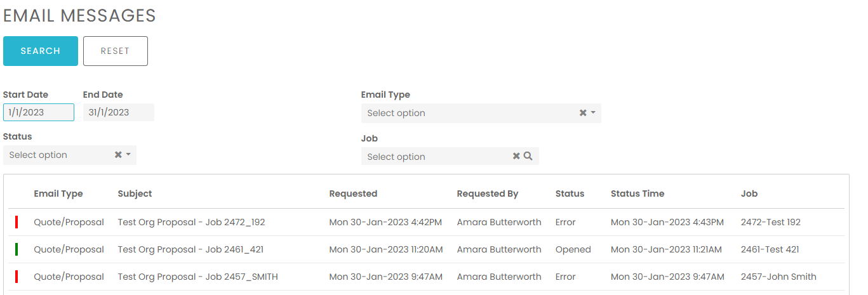The width and height of the screenshot is (868, 295).
Task: Sort table by Status Time header
Action: click(x=638, y=193)
